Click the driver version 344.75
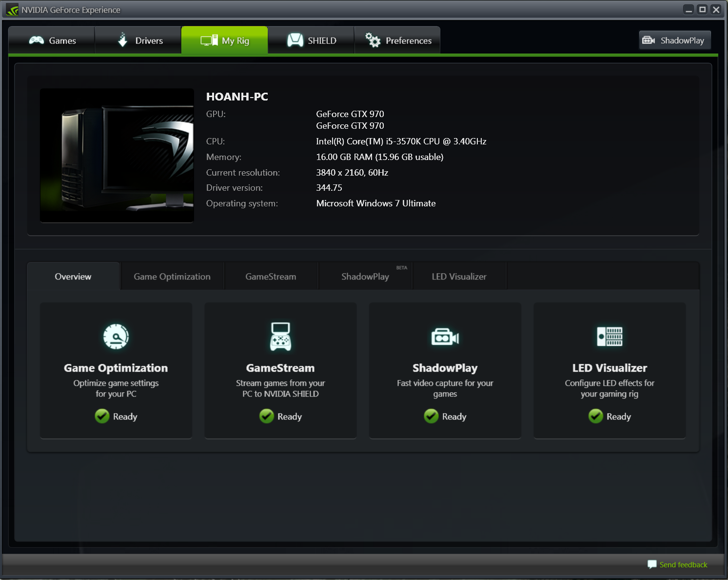The image size is (728, 580). tap(329, 188)
